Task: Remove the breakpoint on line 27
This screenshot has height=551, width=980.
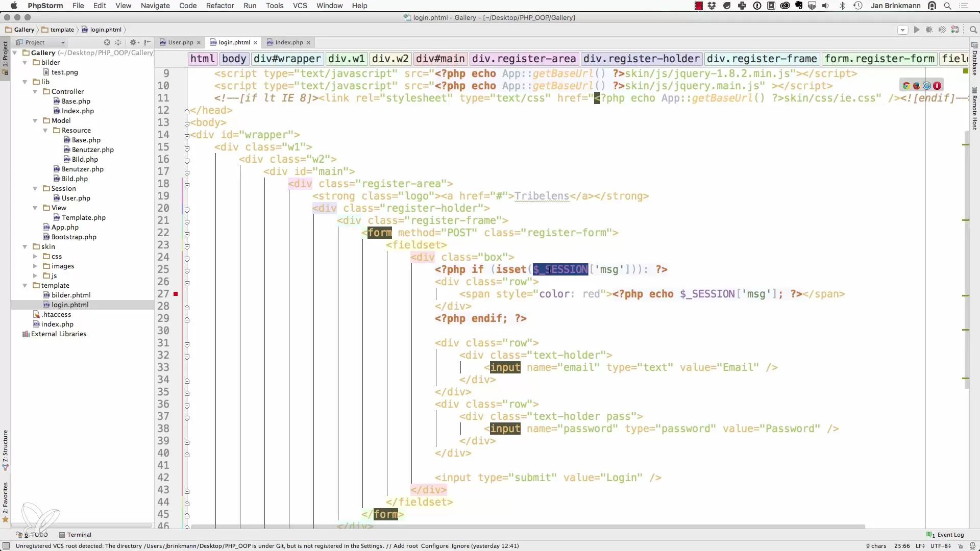Action: pos(176,294)
